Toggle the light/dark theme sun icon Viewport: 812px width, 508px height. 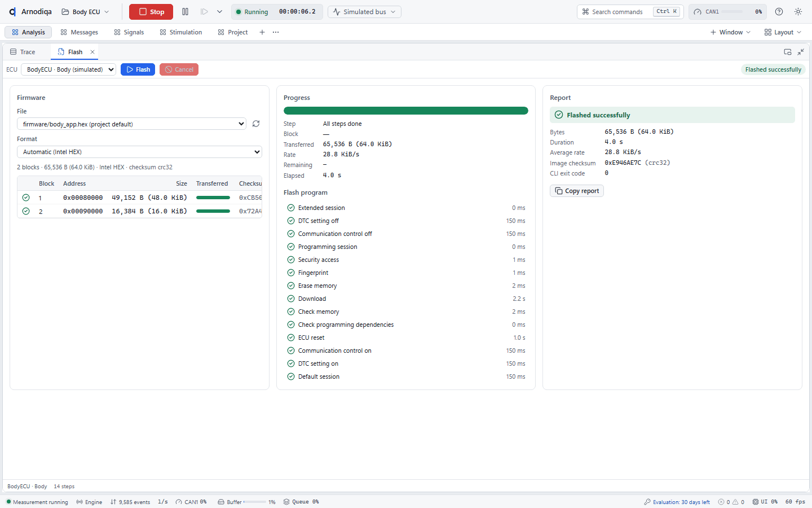coord(798,12)
